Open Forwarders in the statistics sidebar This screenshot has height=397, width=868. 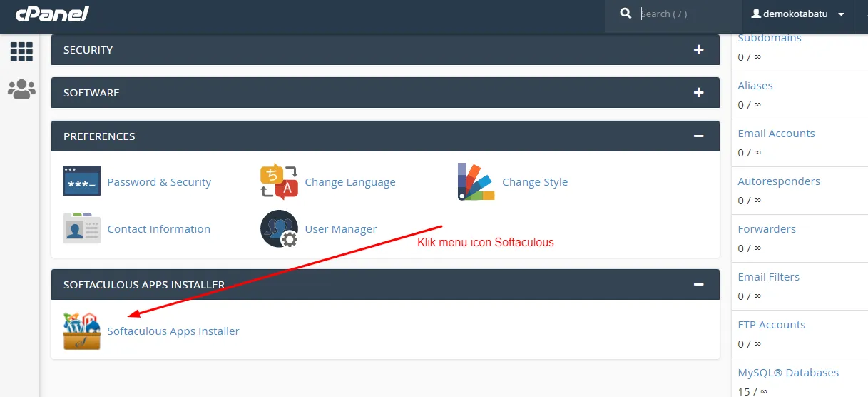coord(767,229)
